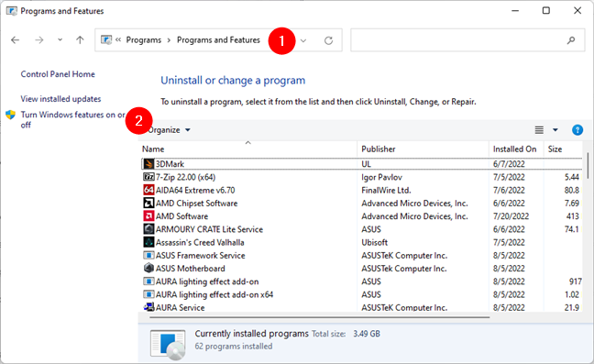Click the AMD Chipset Software icon
Viewport: 594px width, 364px height.
pyautogui.click(x=148, y=203)
